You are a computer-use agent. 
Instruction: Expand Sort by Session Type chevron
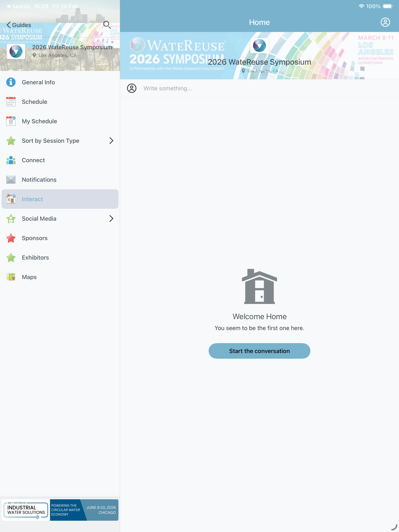111,141
